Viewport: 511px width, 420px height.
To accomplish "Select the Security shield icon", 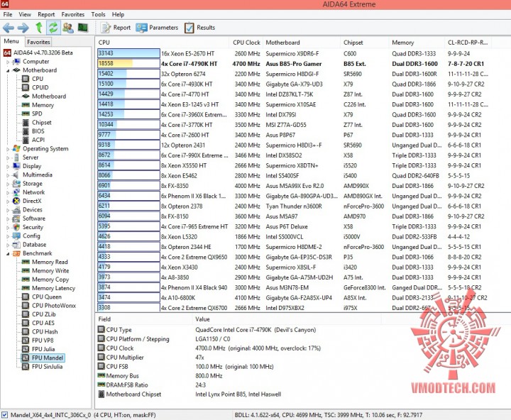I will 16,228.
